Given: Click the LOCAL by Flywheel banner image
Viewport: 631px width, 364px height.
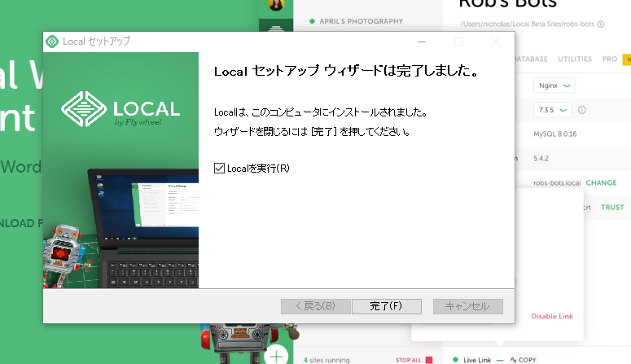Looking at the screenshot, I should tap(121, 170).
